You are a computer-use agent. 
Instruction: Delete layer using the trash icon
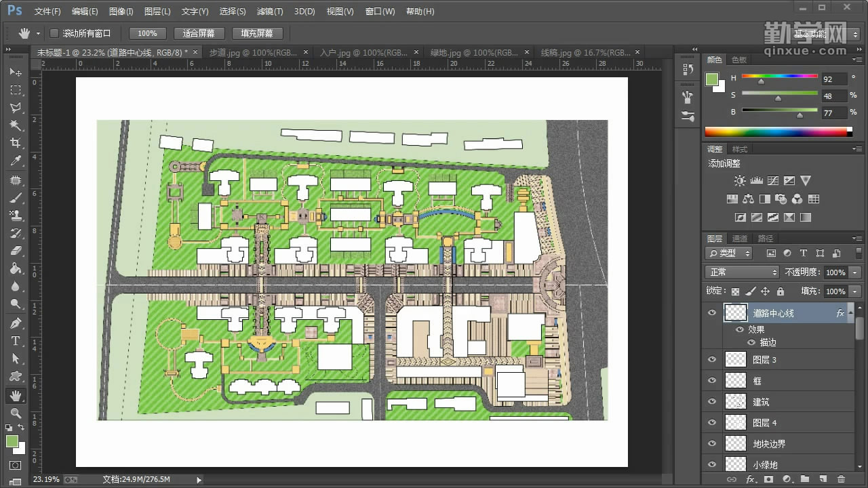pos(841,479)
